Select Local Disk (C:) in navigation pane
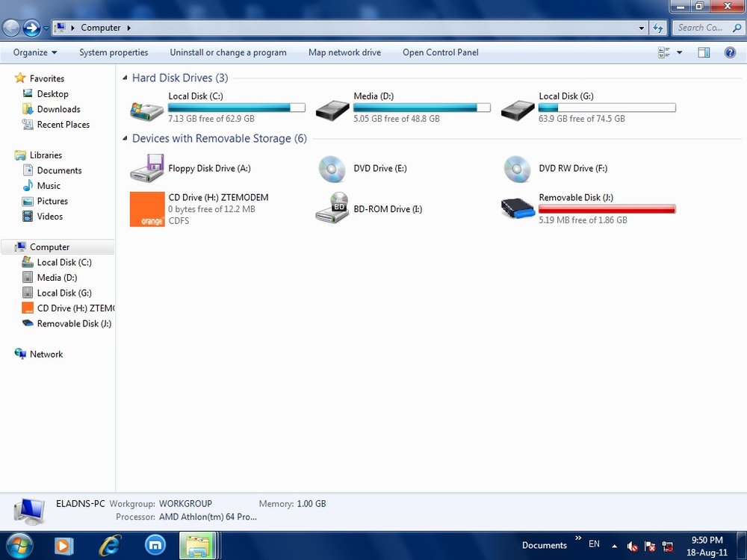The width and height of the screenshot is (747, 560). click(x=64, y=262)
